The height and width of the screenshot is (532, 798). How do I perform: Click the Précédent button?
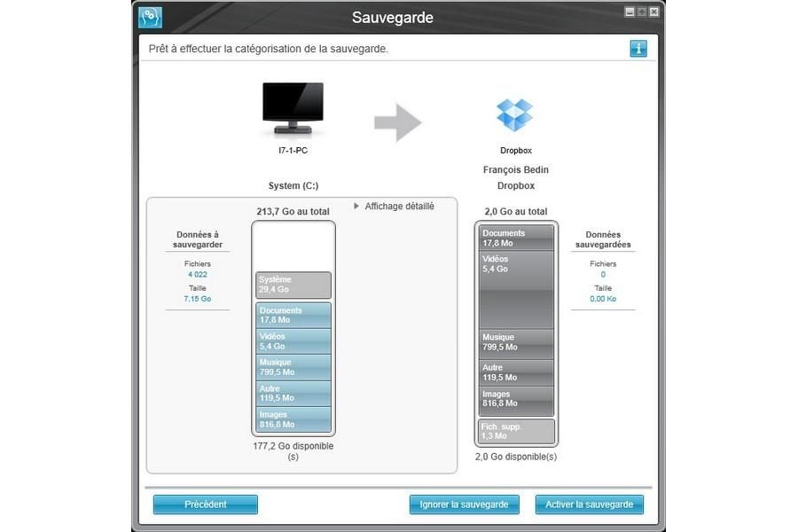pyautogui.click(x=205, y=505)
